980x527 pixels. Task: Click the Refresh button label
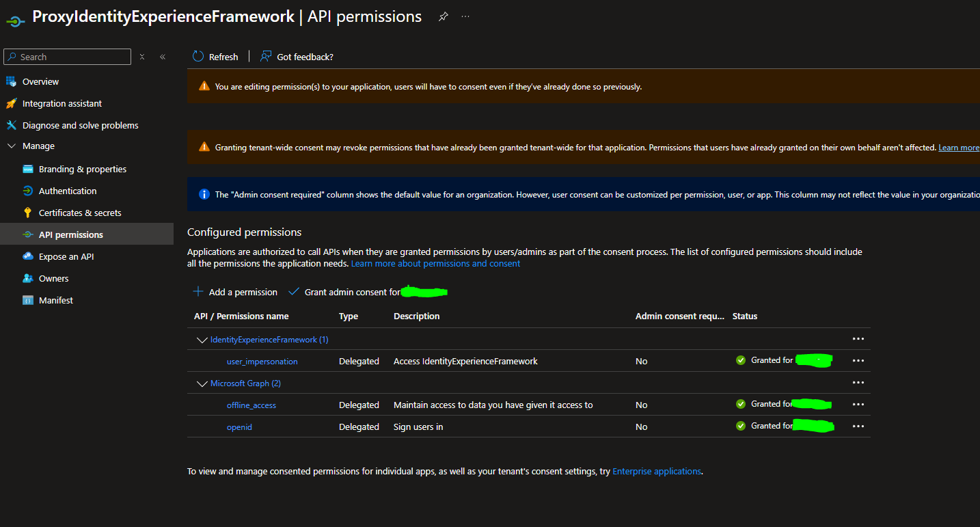point(223,57)
